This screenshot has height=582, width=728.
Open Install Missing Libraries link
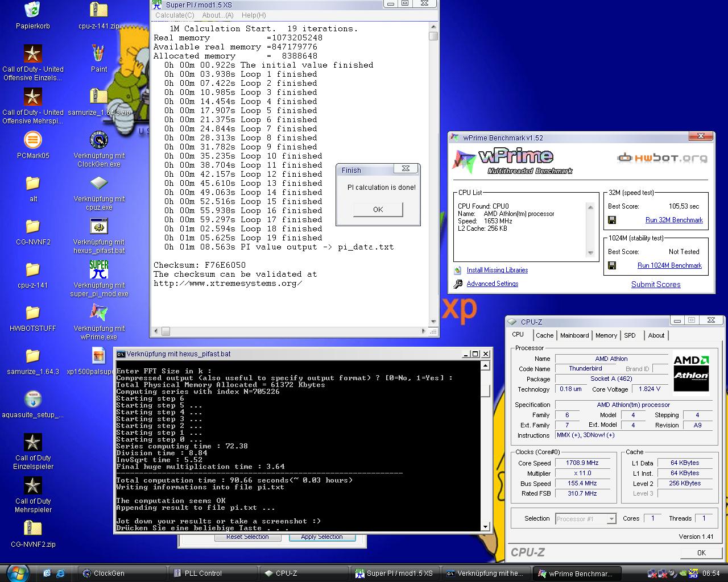pyautogui.click(x=497, y=270)
